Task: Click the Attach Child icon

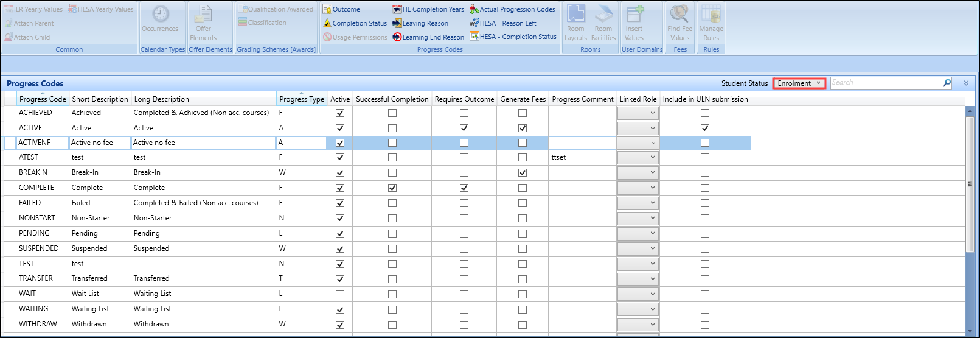Action: [9, 37]
